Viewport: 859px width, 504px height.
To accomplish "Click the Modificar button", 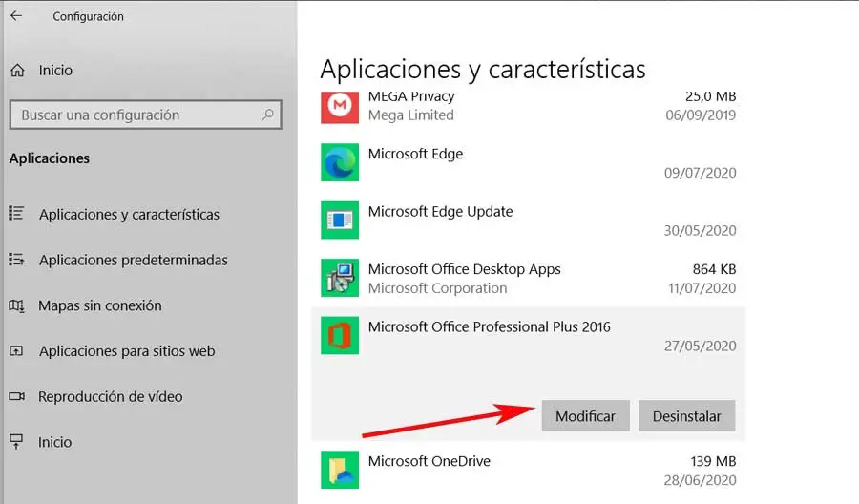I will pyautogui.click(x=586, y=416).
